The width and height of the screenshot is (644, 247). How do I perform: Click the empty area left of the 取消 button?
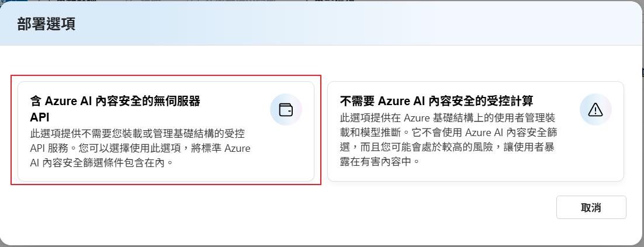point(409,207)
